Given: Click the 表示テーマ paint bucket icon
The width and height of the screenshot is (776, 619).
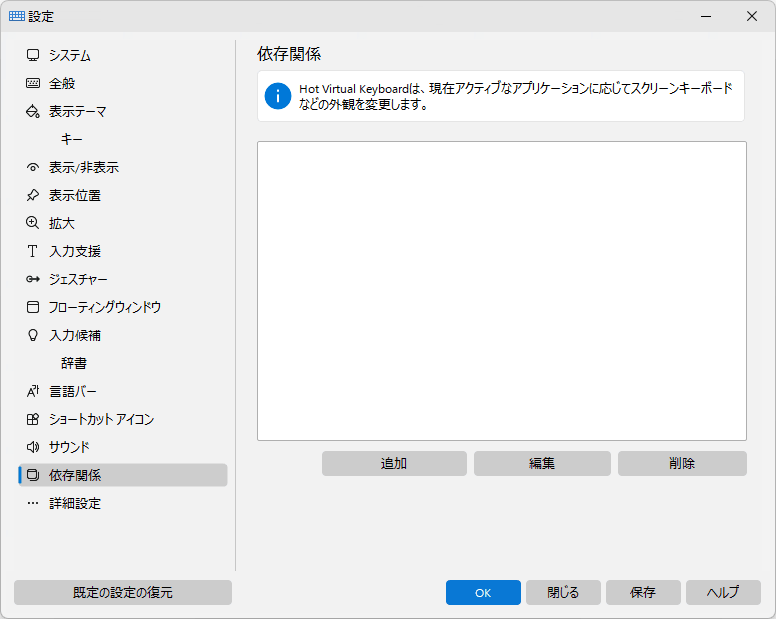Looking at the screenshot, I should pyautogui.click(x=33, y=111).
